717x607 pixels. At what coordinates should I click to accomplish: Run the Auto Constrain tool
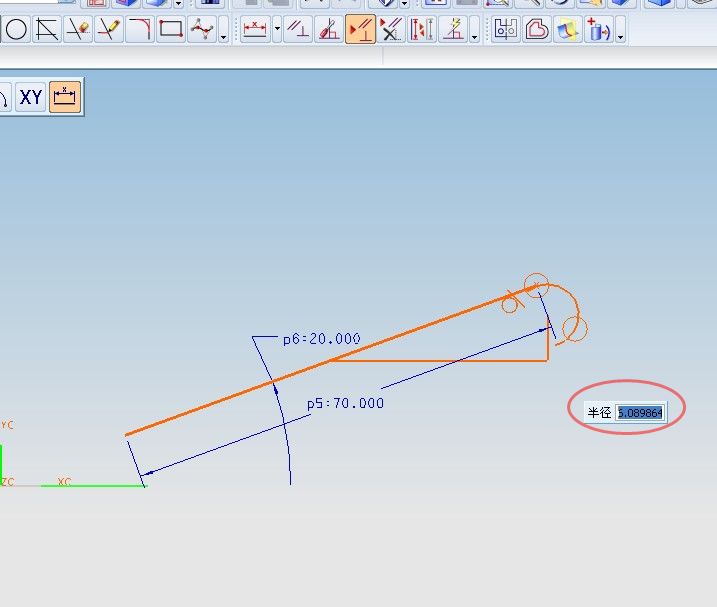click(x=329, y=30)
